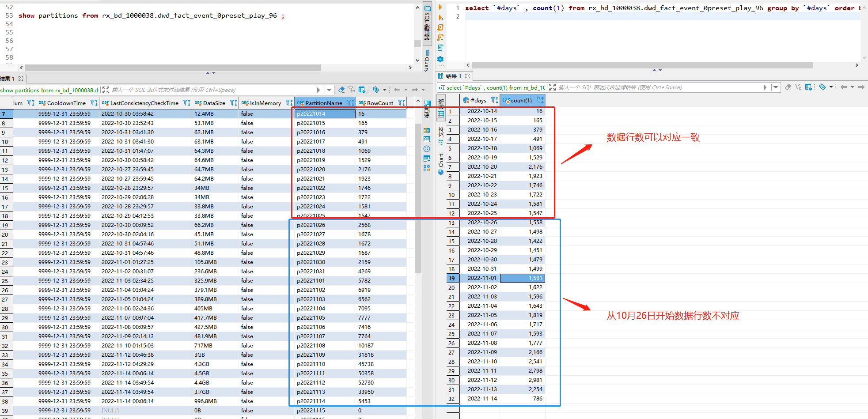868x419 pixels.
Task: Switch right results to Chart view
Action: tap(441, 164)
